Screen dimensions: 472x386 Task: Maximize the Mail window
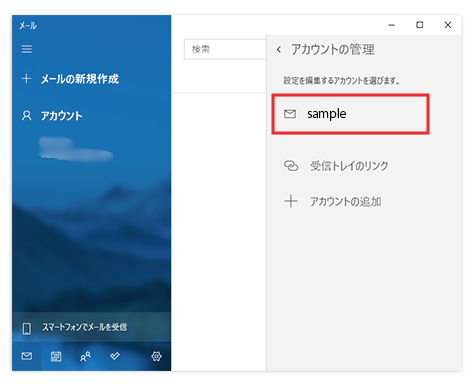pyautogui.click(x=420, y=25)
